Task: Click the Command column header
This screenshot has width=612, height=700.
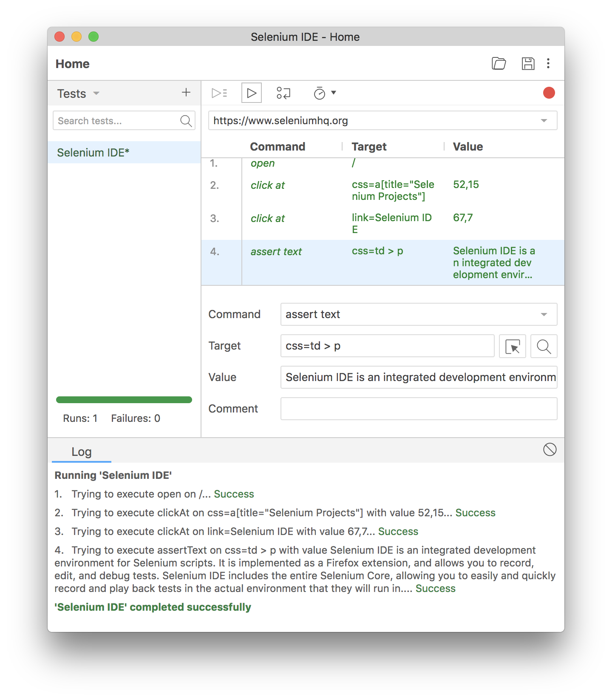Action: (278, 147)
